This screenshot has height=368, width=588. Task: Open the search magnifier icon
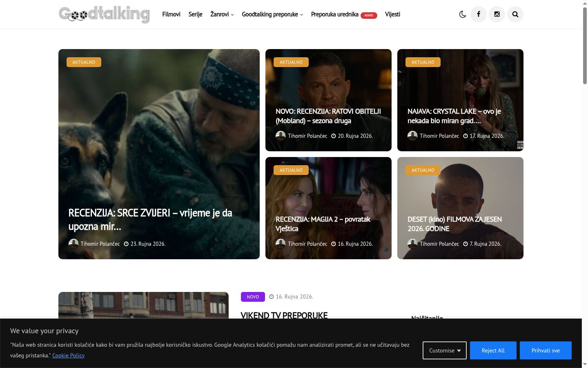click(515, 14)
